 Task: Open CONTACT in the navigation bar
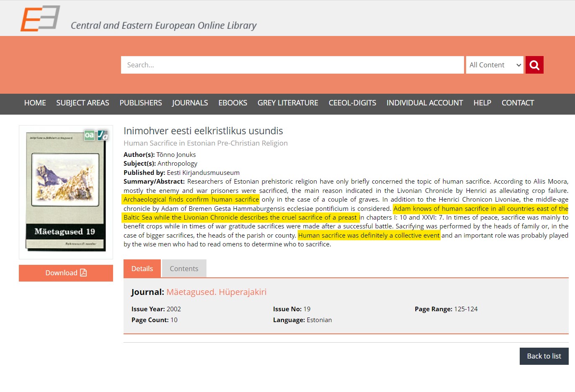click(x=518, y=103)
